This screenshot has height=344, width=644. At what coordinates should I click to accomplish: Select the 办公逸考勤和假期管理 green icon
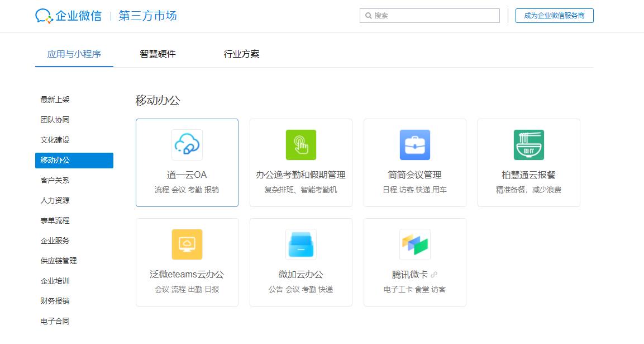[x=301, y=144]
